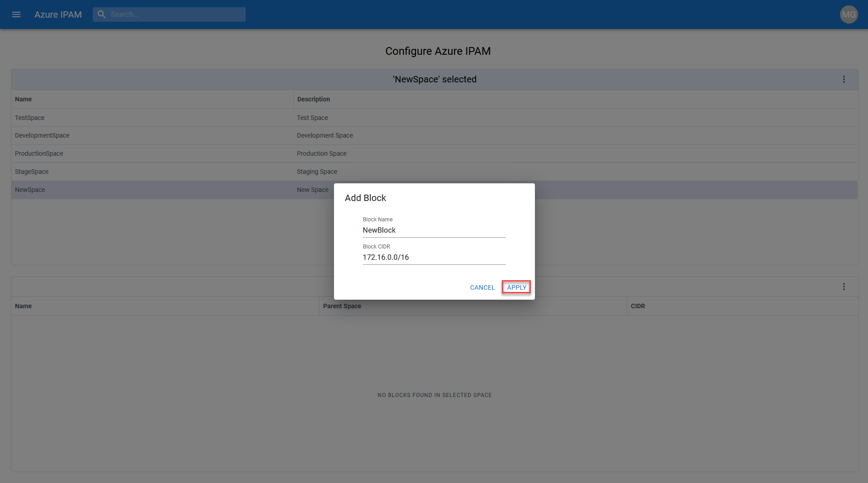Screen dimensions: 868x483
Task: Click the Test Space description cell
Action: click(x=312, y=118)
